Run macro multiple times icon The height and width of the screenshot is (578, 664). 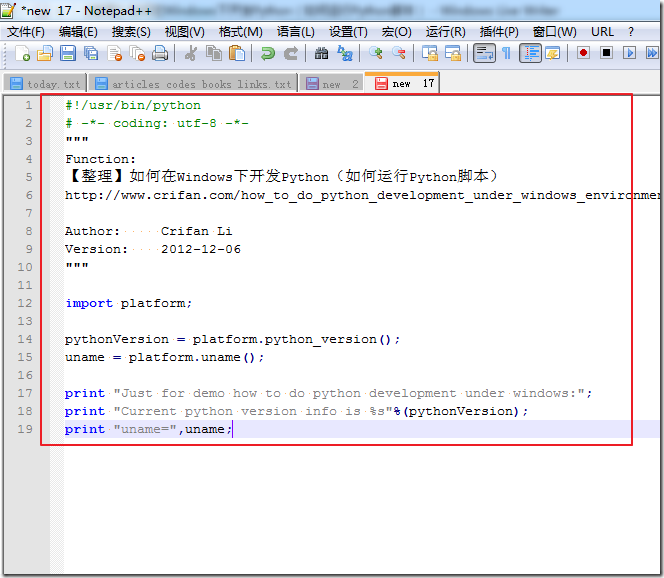(652, 53)
